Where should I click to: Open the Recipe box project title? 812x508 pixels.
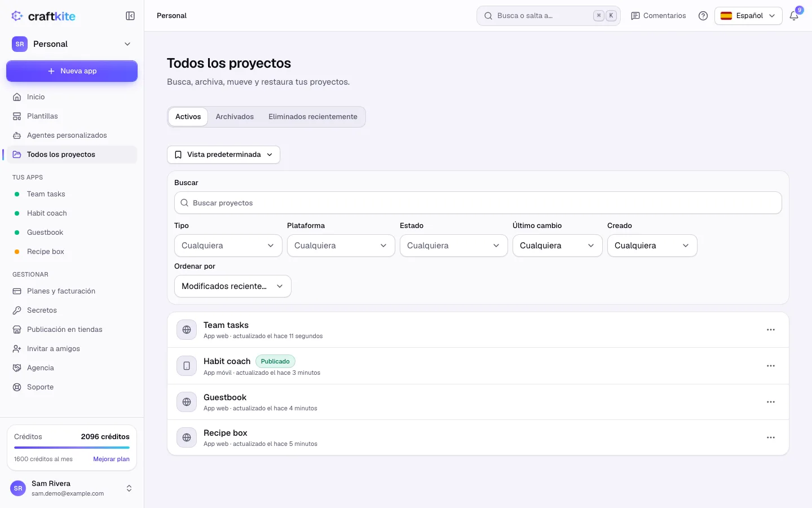tap(225, 433)
